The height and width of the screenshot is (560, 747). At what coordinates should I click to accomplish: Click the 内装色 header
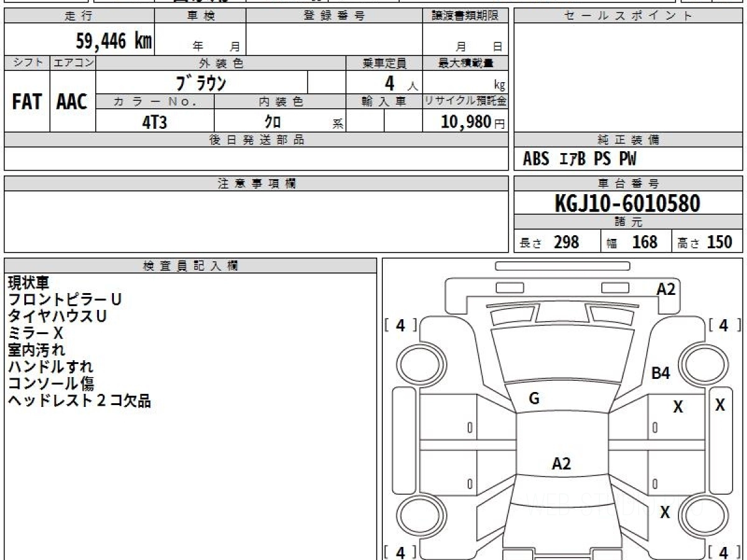click(x=280, y=102)
